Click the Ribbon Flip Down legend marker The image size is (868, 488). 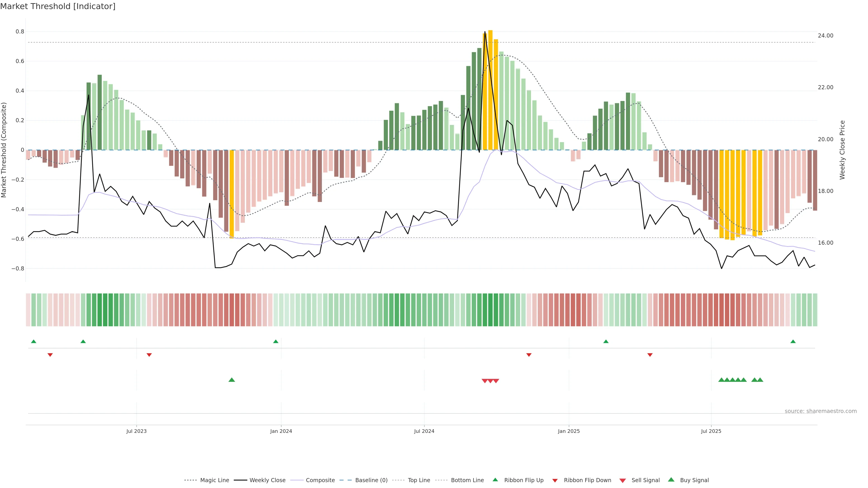pyautogui.click(x=555, y=481)
